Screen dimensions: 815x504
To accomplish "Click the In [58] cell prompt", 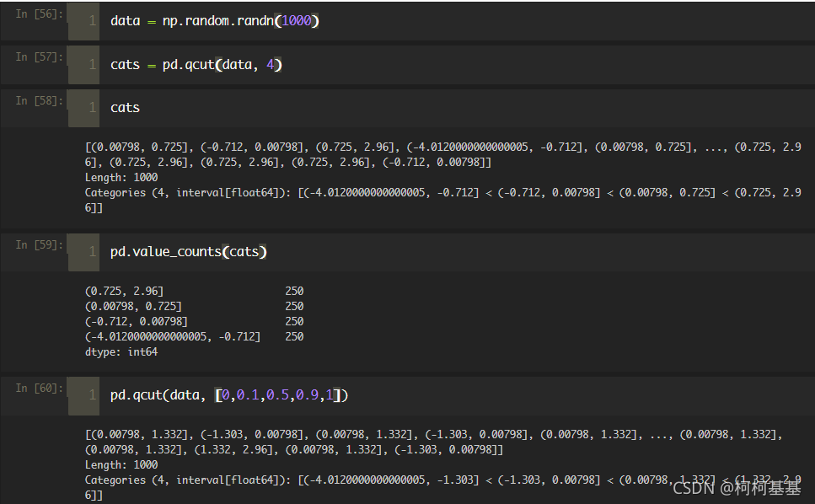I will [40, 100].
